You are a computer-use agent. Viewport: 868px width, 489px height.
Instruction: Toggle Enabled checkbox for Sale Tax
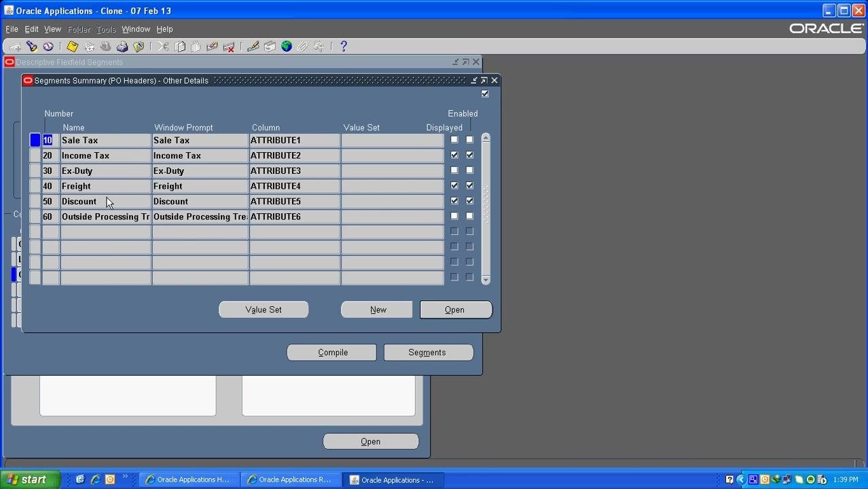pos(469,140)
